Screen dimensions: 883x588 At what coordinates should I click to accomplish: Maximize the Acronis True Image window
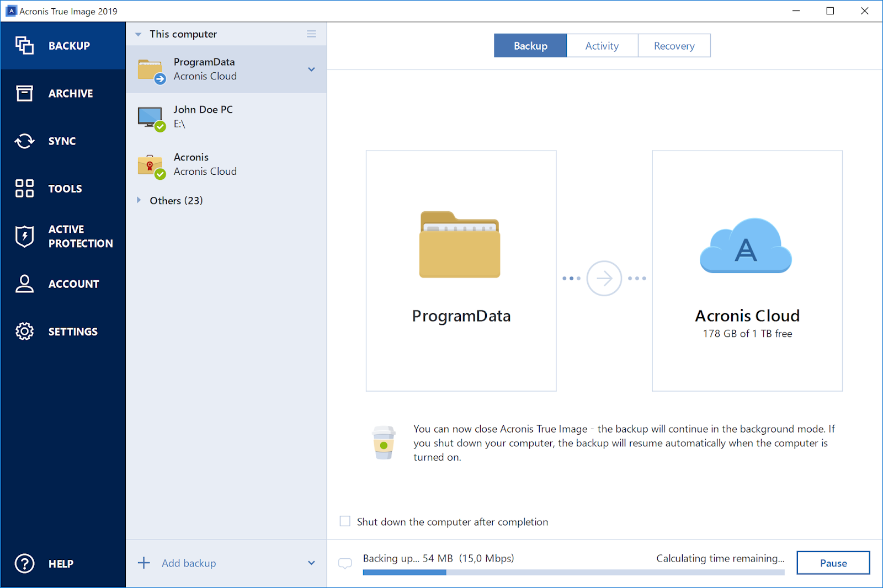pos(830,11)
